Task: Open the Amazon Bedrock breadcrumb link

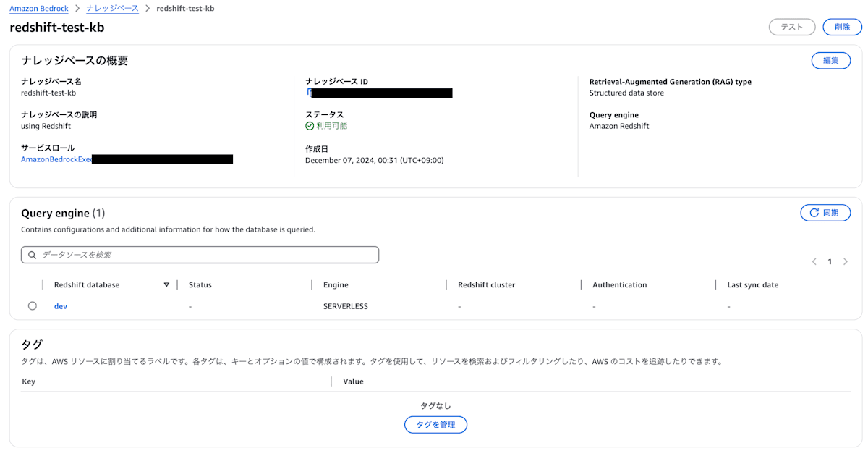Action: (39, 9)
